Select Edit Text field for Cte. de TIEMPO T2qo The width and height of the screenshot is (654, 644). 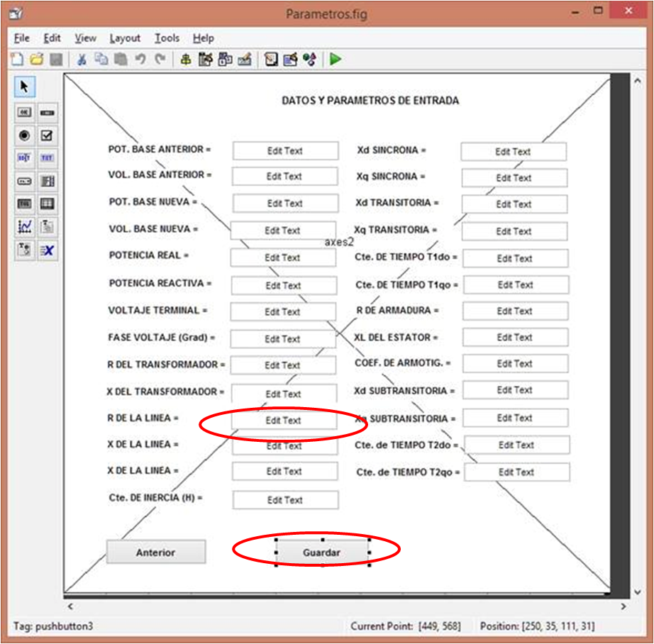[x=517, y=472]
